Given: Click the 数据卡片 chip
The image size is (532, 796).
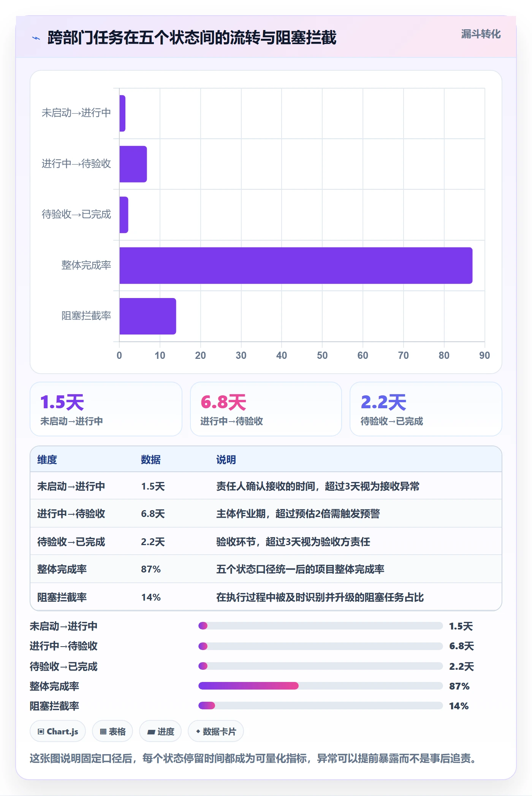Looking at the screenshot, I should (216, 731).
